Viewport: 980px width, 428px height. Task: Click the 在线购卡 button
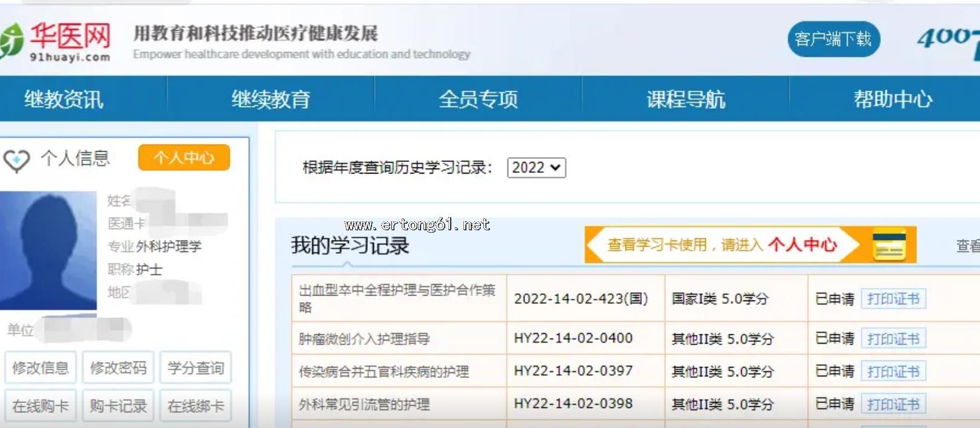41,406
